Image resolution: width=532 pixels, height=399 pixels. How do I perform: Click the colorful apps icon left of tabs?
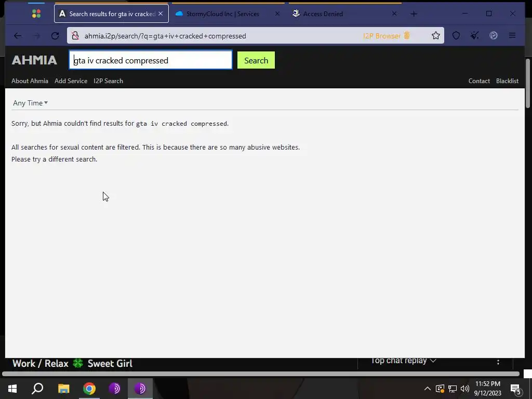click(36, 14)
